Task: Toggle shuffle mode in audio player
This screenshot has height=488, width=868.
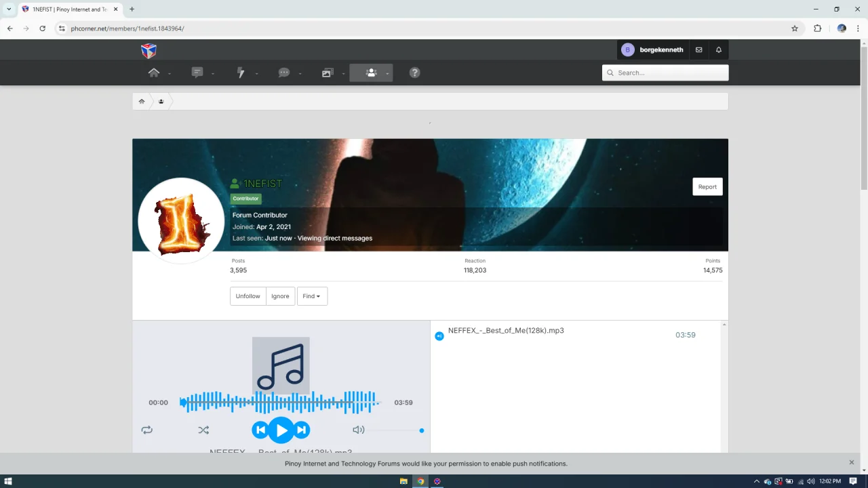Action: (203, 430)
